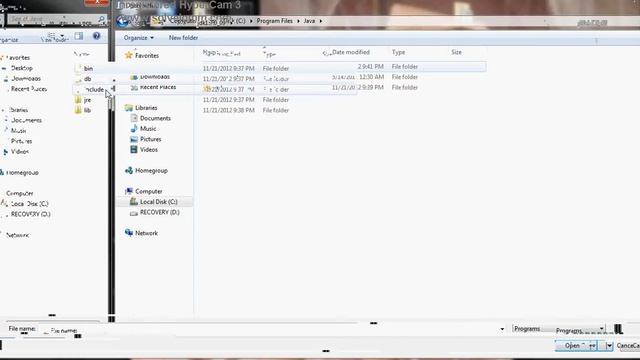Select Pictures in left Explorer window
Screen dimensions: 640x360
tap(21, 141)
